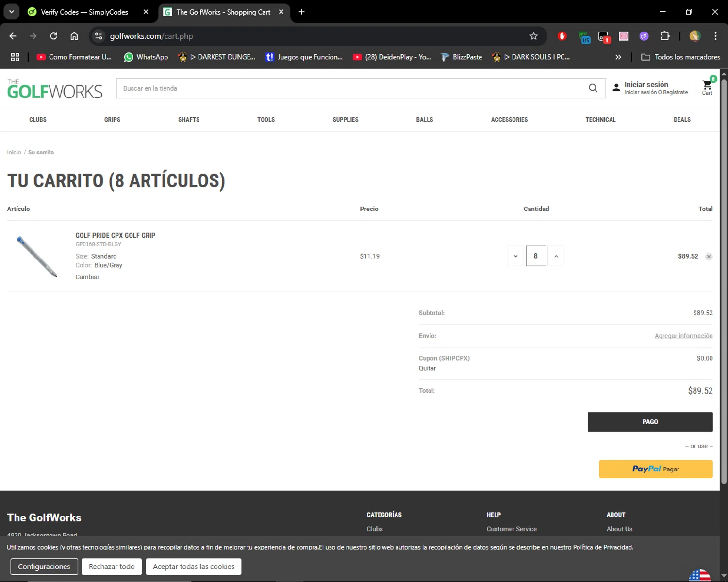Open bookmarks apps grid icon
The image size is (728, 582).
point(15,57)
